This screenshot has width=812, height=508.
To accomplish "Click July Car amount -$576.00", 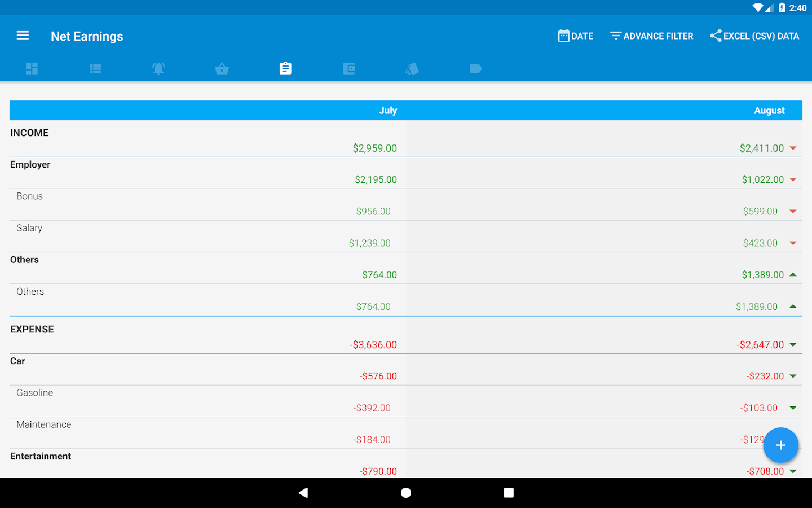I will (378, 376).
